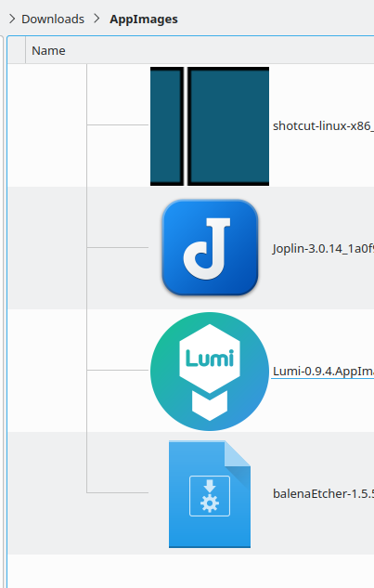Open chevron between Downloads and AppImages
This screenshot has width=374, height=588.
tap(97, 19)
